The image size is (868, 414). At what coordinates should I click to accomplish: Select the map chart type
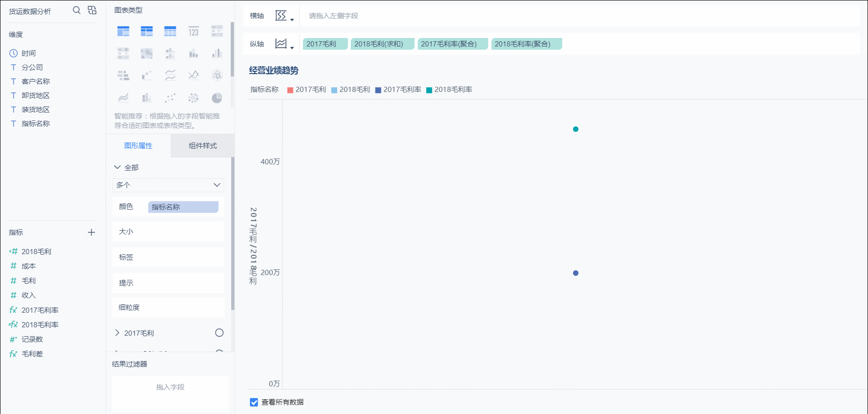point(147,53)
